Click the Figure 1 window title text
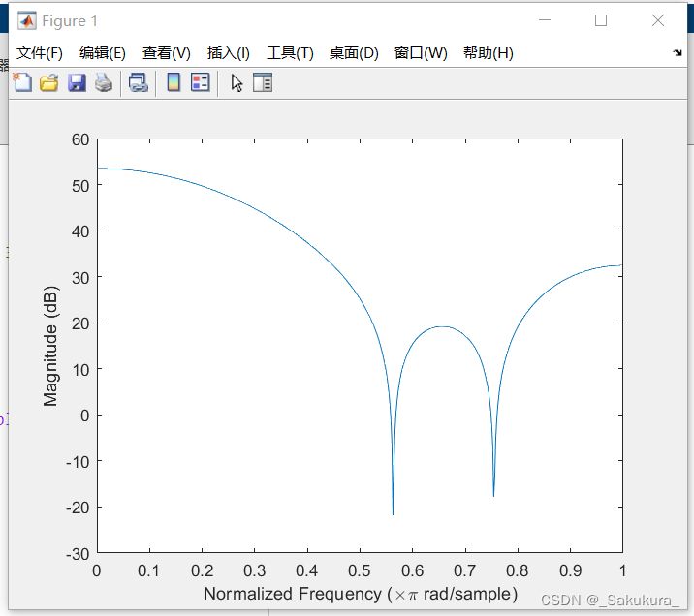Image resolution: width=694 pixels, height=616 pixels. (70, 20)
